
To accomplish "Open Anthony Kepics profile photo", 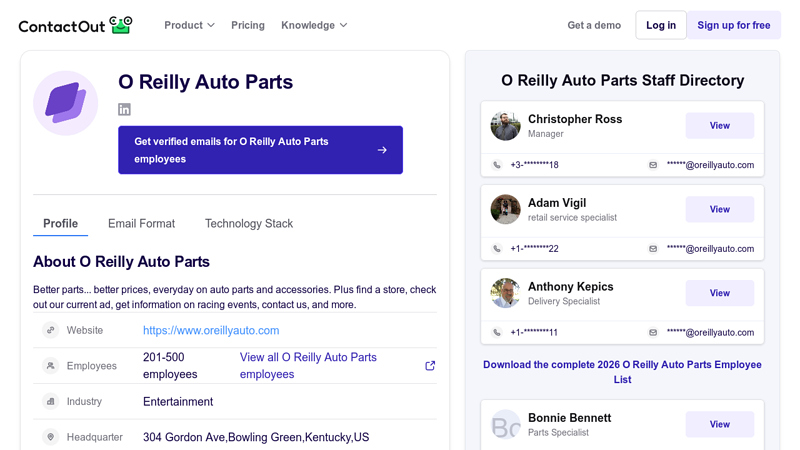I will (506, 293).
